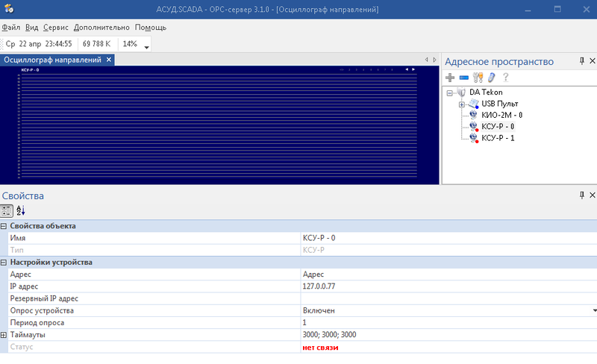Collapse the DA Tekon tree node
597x364 pixels.
pos(450,93)
